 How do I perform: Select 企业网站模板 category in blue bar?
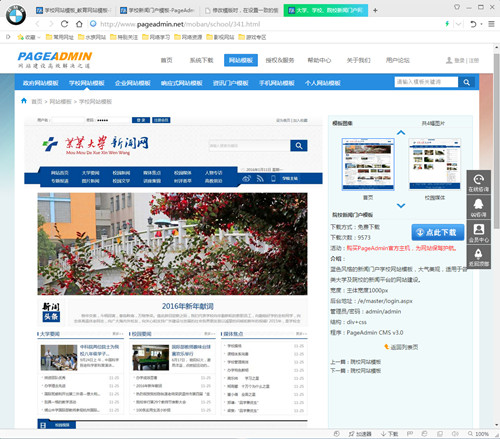click(x=133, y=83)
